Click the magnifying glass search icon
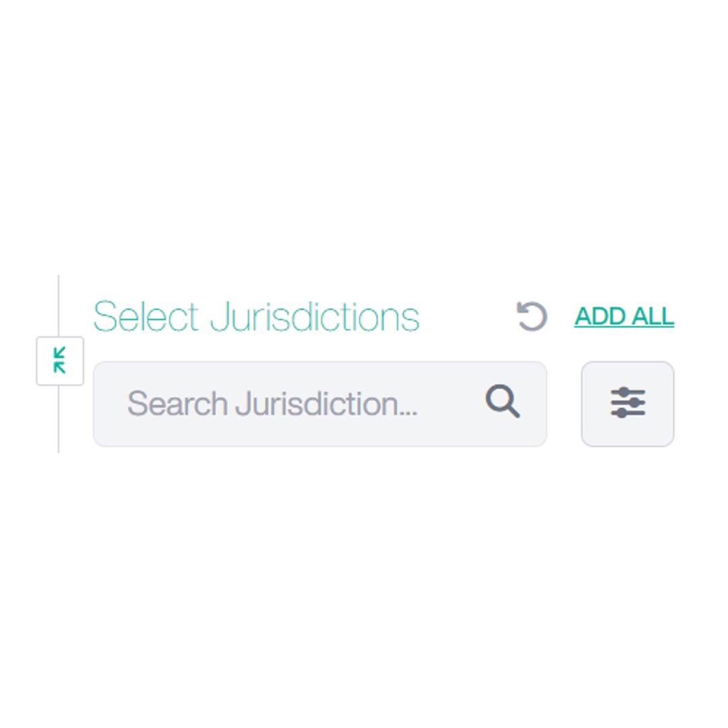Screen dimensions: 728x728 tap(503, 402)
